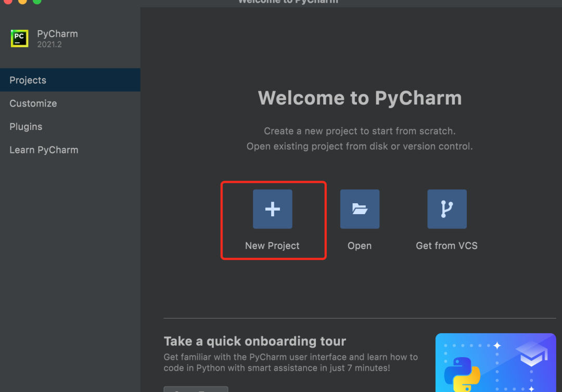Click the divider line above the tour section
The height and width of the screenshot is (392, 562).
point(360,317)
